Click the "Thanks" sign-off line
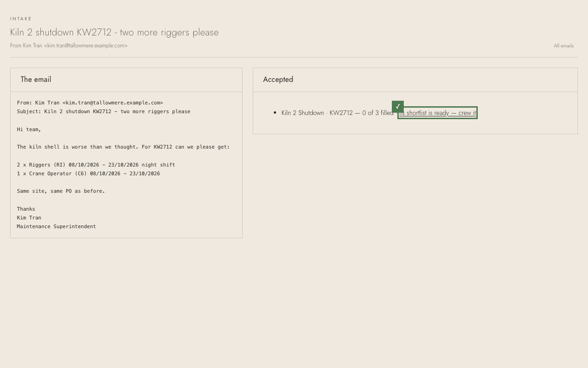Viewport: 588px width, 368px height. coord(26,209)
